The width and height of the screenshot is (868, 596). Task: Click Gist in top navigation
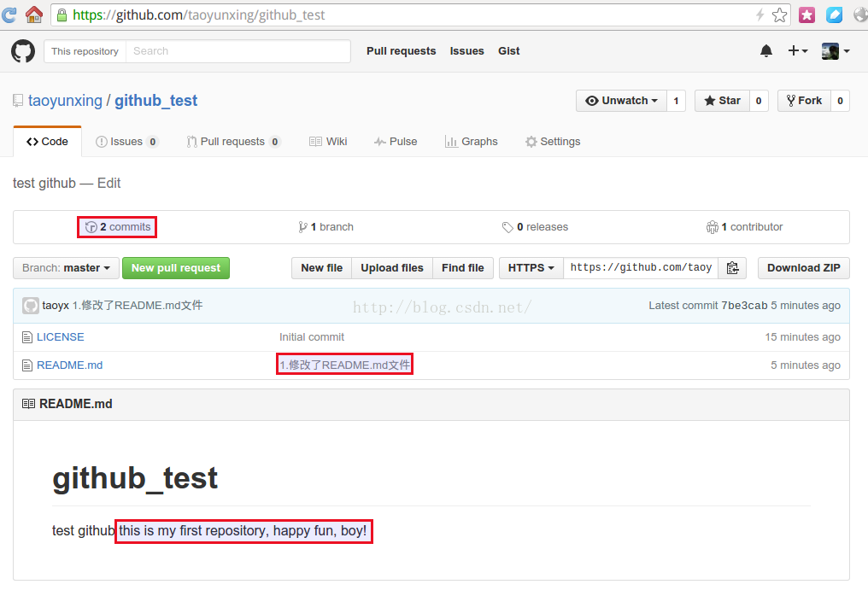coord(508,51)
